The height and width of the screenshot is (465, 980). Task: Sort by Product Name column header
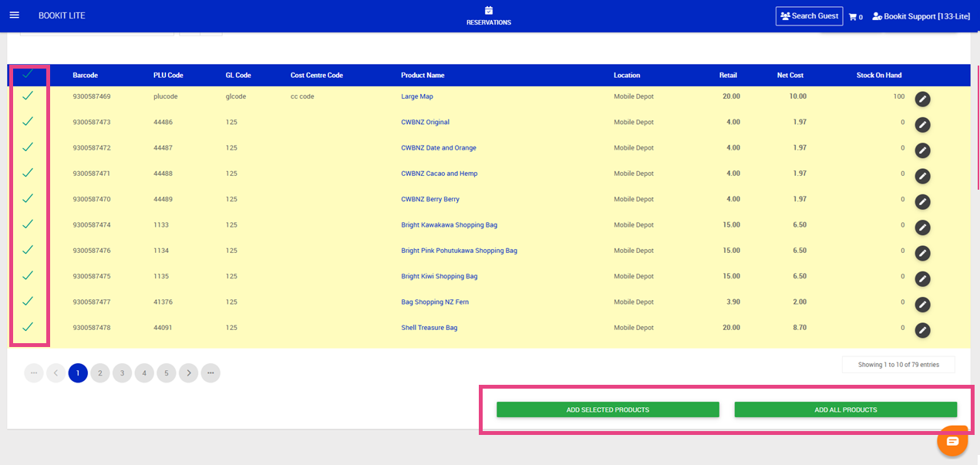[x=423, y=76]
